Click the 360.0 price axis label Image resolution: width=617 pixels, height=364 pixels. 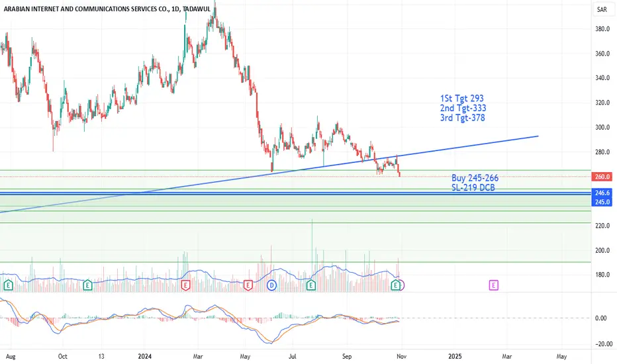(x=602, y=54)
